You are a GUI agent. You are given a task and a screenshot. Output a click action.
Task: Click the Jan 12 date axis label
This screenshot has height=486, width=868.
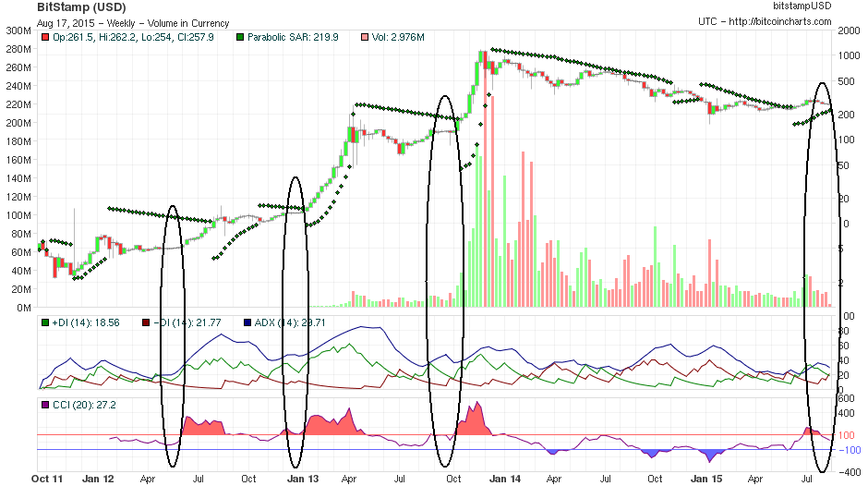98,479
